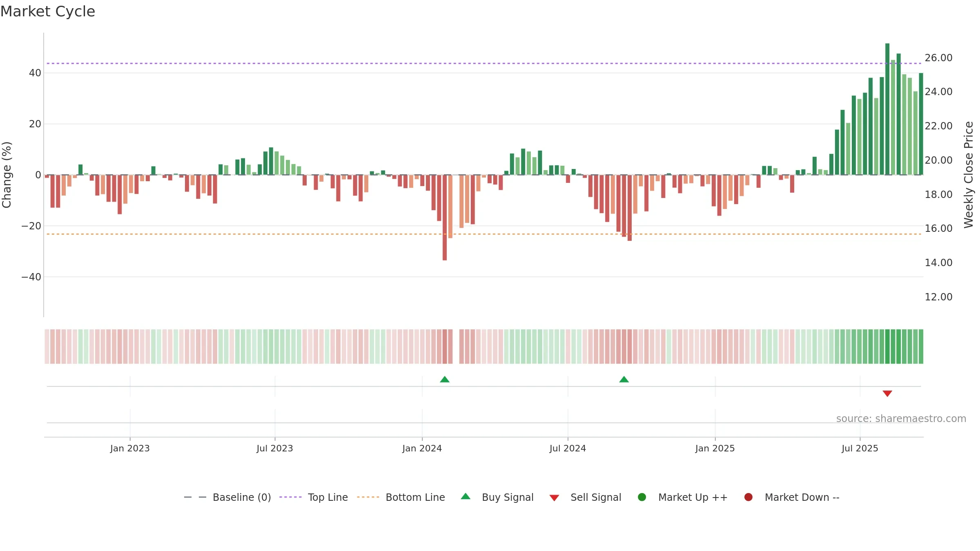This screenshot has width=980, height=551.
Task: Click the Jul 2023 x-axis label
Action: (275, 448)
